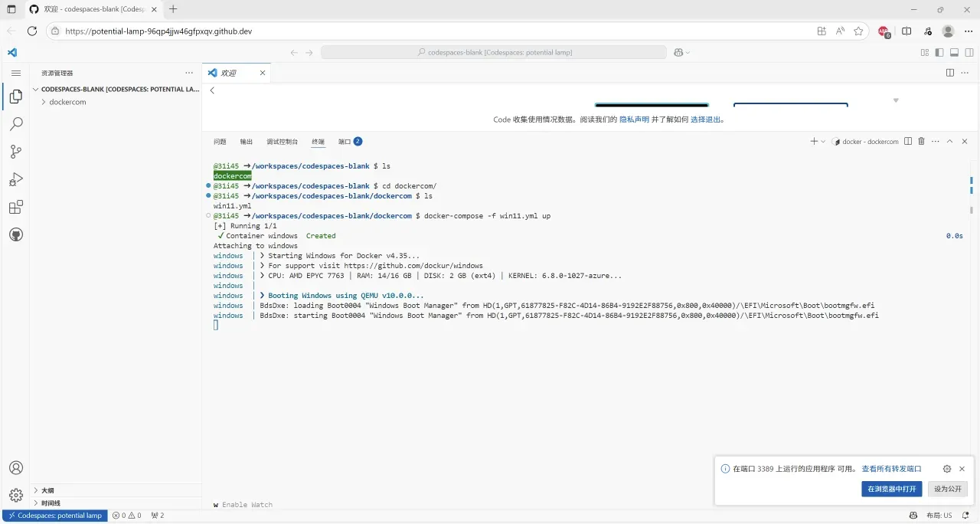Viewport: 980px width, 524px height.
Task: Create a new terminal with plus icon
Action: click(814, 142)
